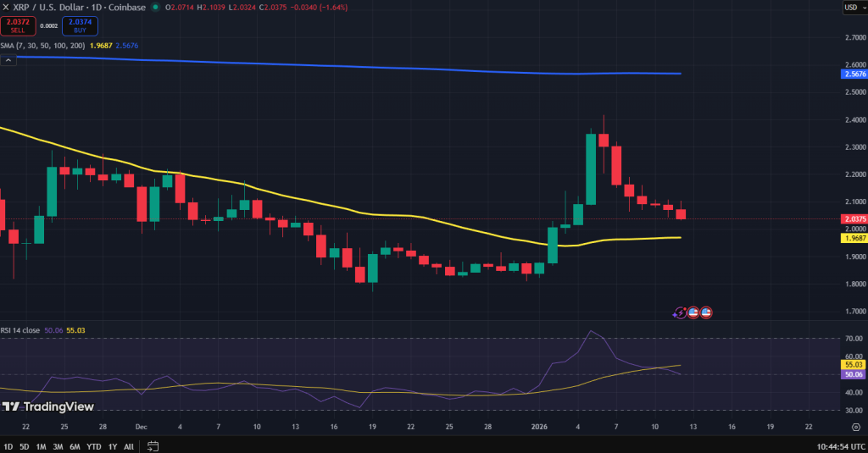Open the lightning latest-updates event icon

679,313
